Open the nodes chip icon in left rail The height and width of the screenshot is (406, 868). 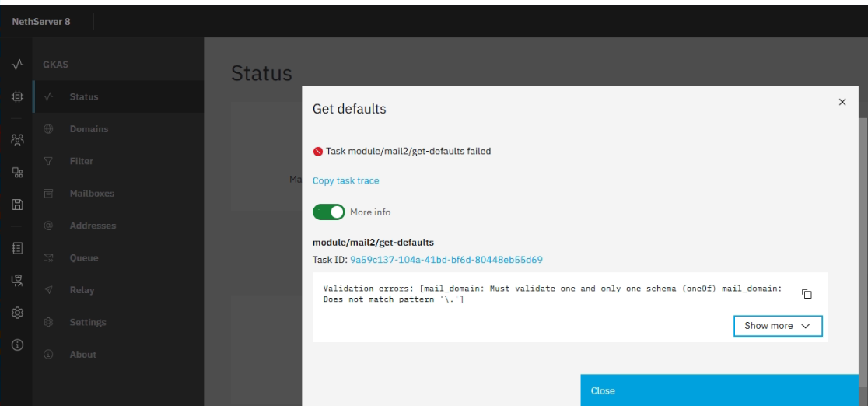[17, 97]
